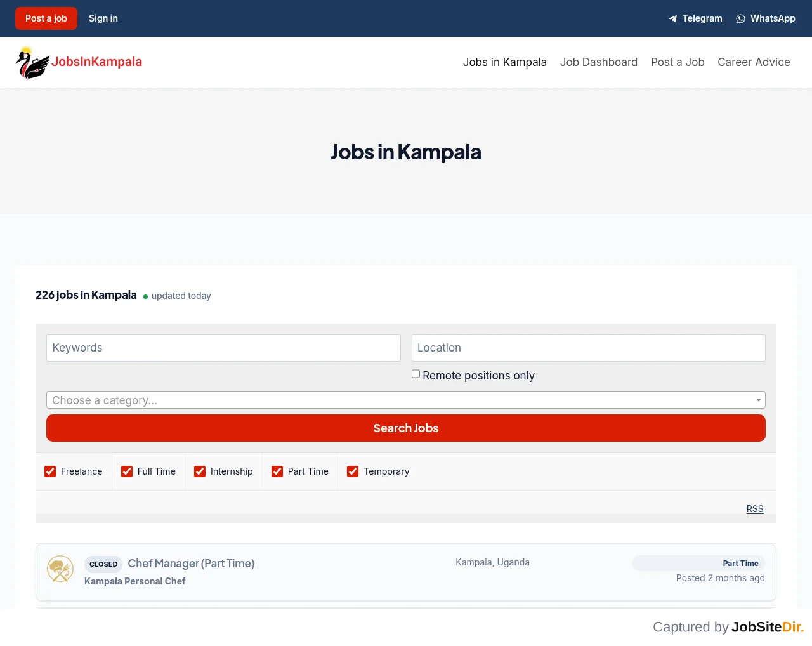Deselect the Part Time job type filter

click(277, 471)
